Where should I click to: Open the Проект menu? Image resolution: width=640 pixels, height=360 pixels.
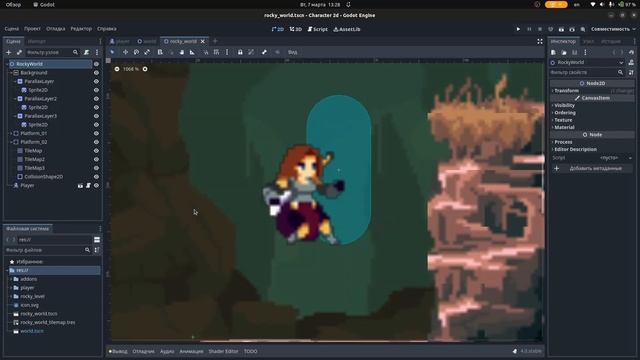click(32, 29)
